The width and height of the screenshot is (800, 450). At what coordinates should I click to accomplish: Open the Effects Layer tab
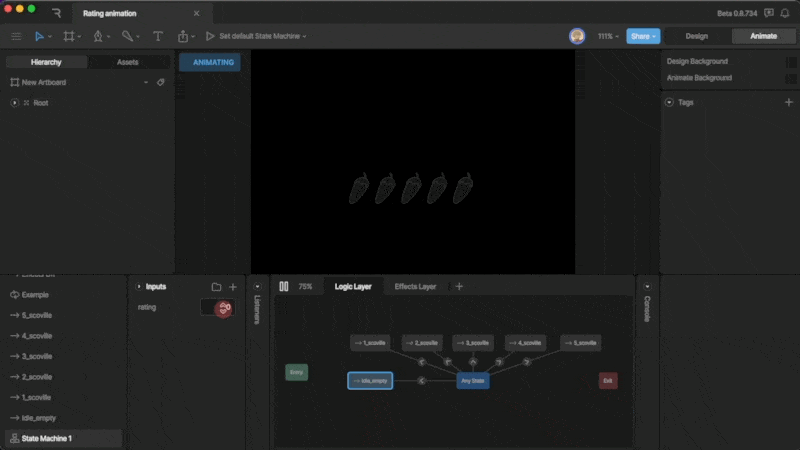click(414, 286)
